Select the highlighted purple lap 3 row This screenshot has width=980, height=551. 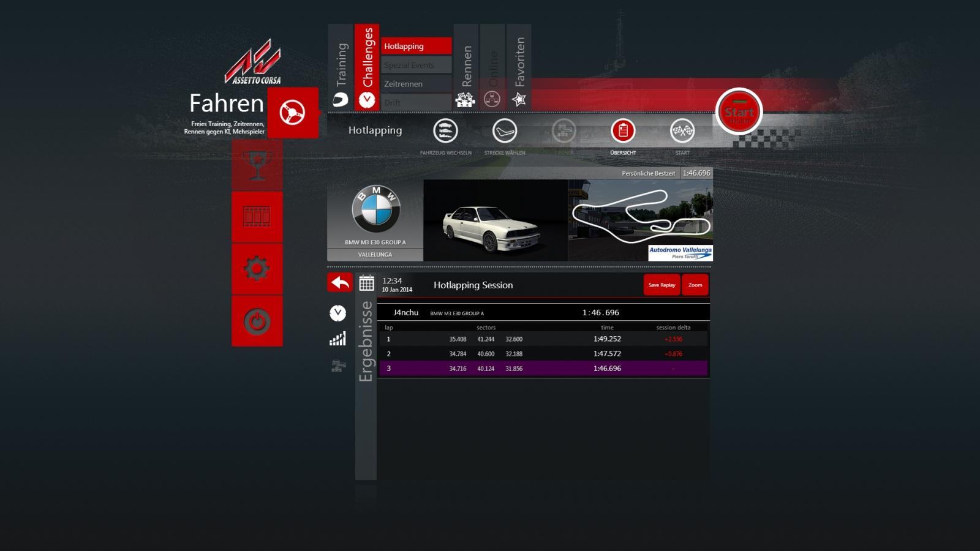coord(543,369)
